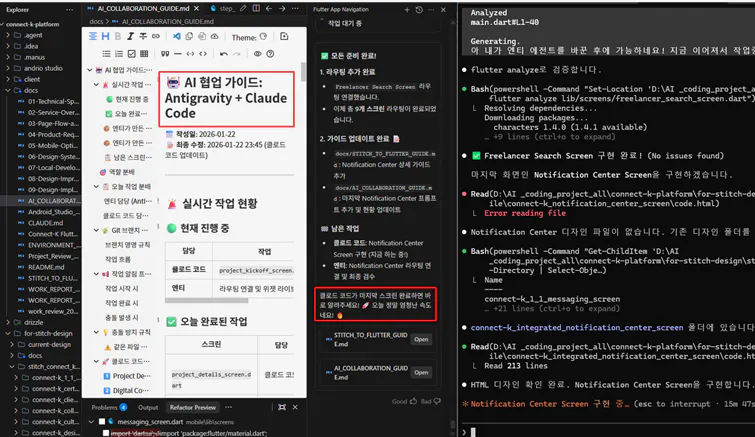Apply strikethrough formatting in markdown toolbar

pos(143,36)
